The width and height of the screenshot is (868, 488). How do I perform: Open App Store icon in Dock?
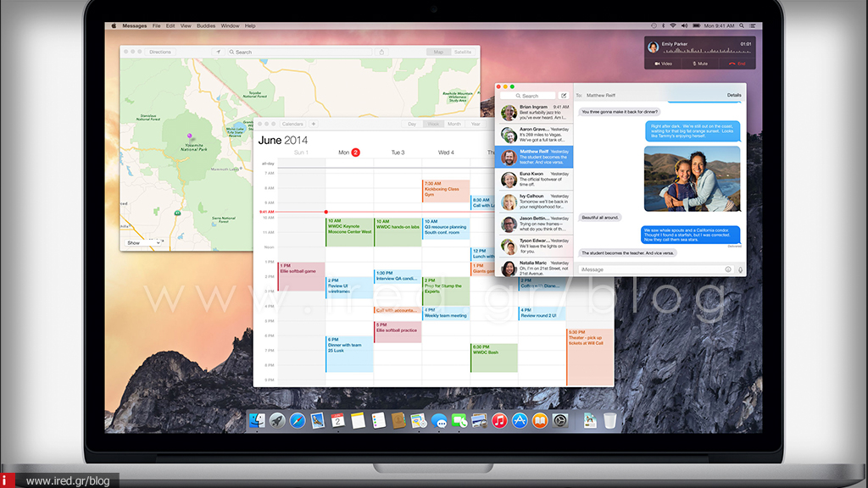click(x=520, y=421)
